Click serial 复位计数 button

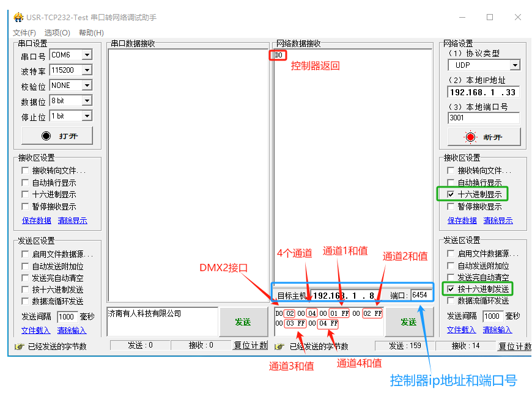(250, 345)
